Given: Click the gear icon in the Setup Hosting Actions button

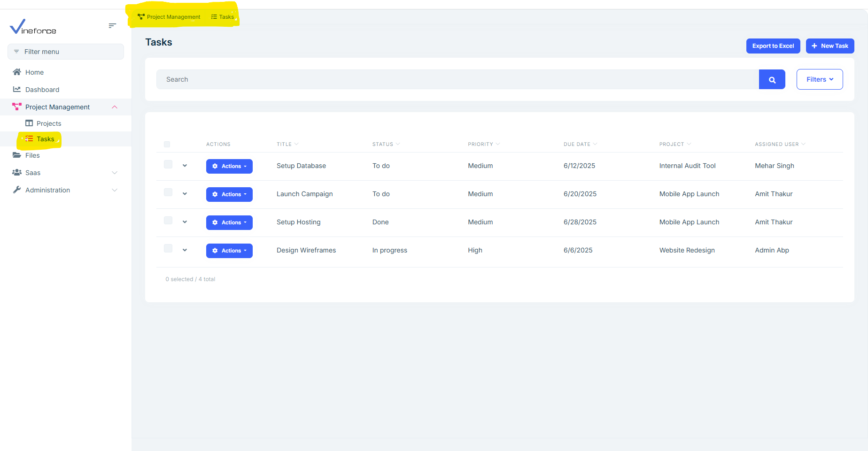Looking at the screenshot, I should 215,222.
